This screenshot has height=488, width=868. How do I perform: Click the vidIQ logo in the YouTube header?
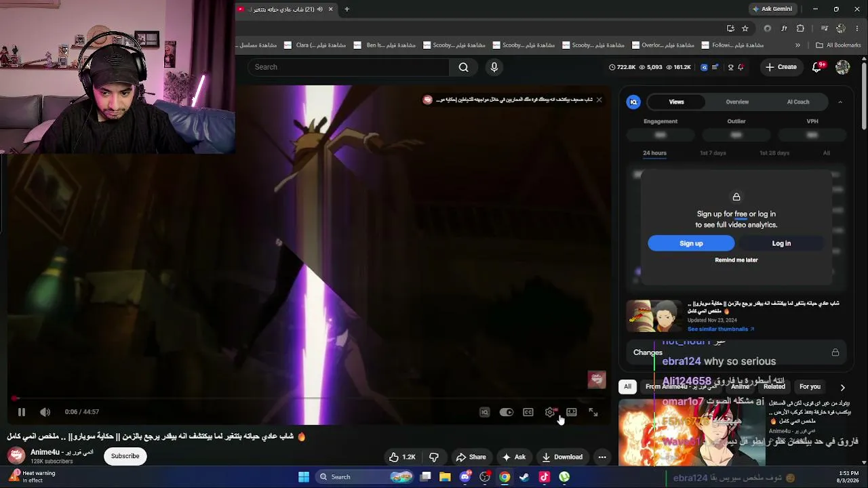coord(704,67)
